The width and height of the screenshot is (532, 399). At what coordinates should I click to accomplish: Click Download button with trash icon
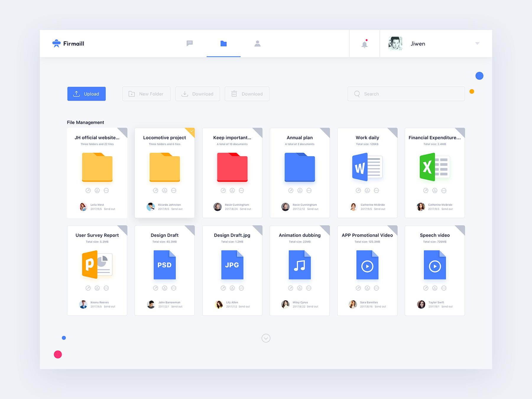[247, 94]
